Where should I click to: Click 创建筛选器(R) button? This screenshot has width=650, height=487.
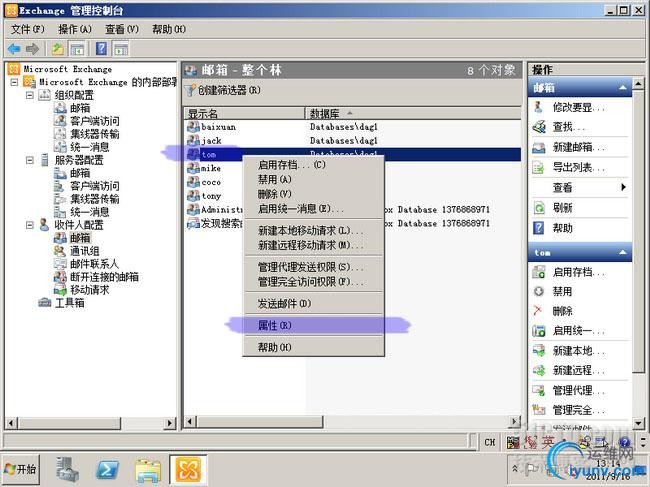[x=223, y=90]
